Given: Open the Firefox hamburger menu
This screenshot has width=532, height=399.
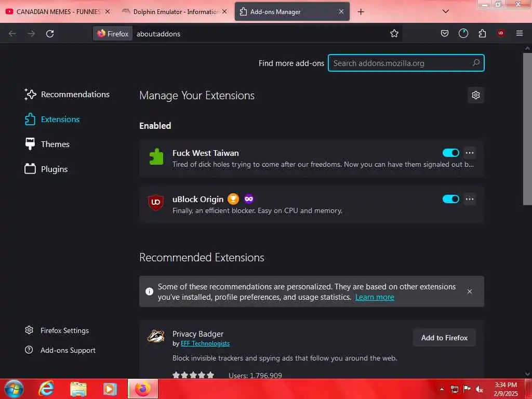Looking at the screenshot, I should [519, 33].
